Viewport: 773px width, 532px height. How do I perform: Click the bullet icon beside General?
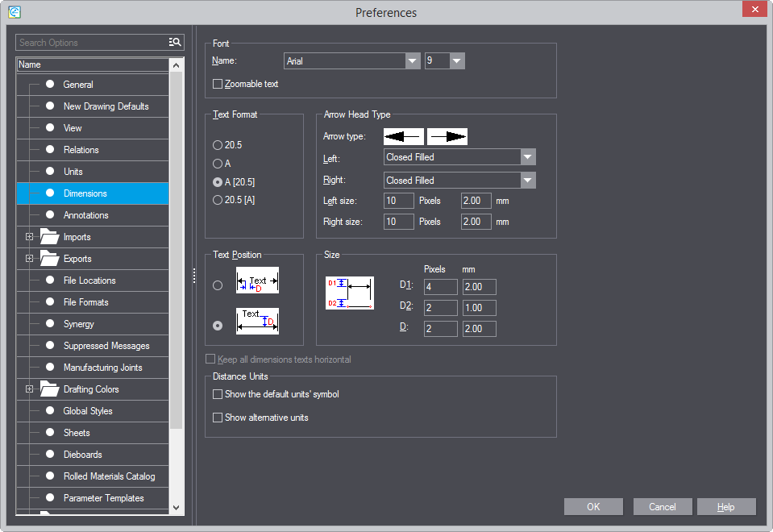coord(50,84)
